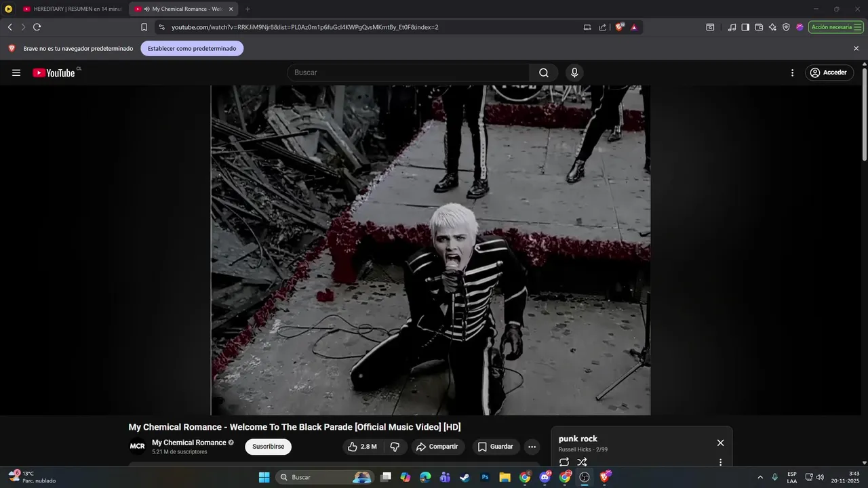Viewport: 868px width, 488px height.
Task: Toggle shuffle in punk rock playlist panel
Action: pos(582,462)
